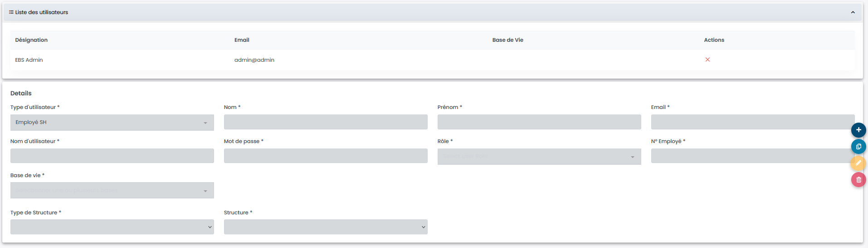Open the Type d'utilisateur dropdown
The image size is (868, 248).
[112, 123]
